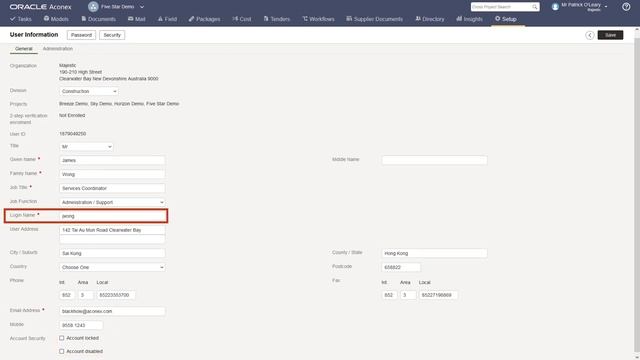The height and width of the screenshot is (360, 640).
Task: Click the Middle Name input field
Action: point(434,160)
